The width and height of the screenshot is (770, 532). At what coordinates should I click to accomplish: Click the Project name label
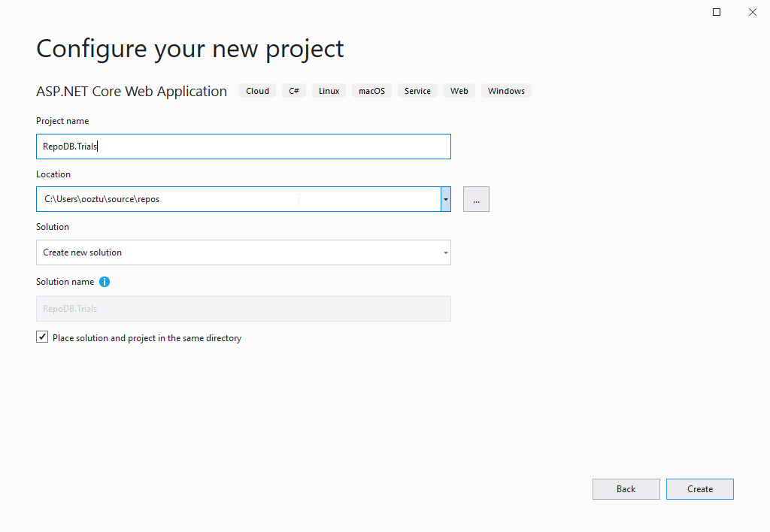(62, 121)
